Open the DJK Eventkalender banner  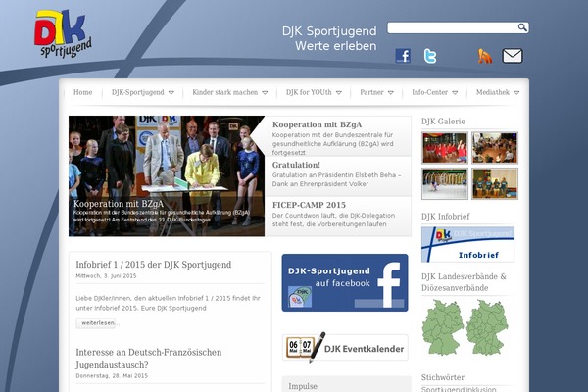pos(345,348)
